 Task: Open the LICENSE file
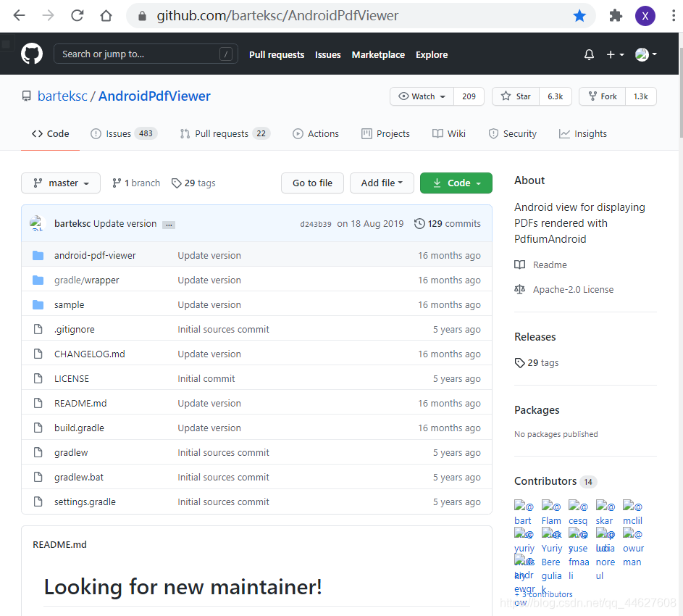click(x=72, y=379)
